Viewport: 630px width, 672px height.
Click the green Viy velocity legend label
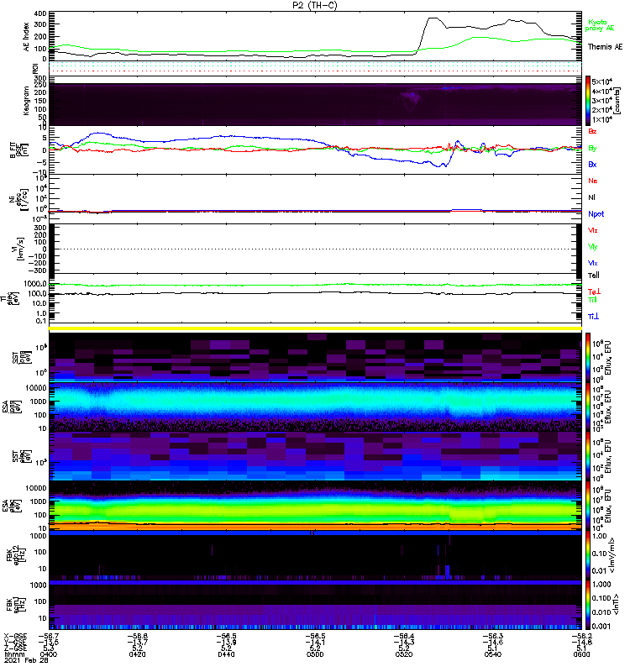[x=593, y=246]
